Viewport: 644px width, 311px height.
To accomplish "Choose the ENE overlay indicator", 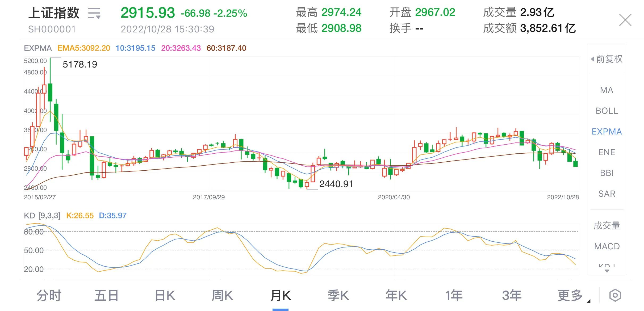I will [607, 152].
